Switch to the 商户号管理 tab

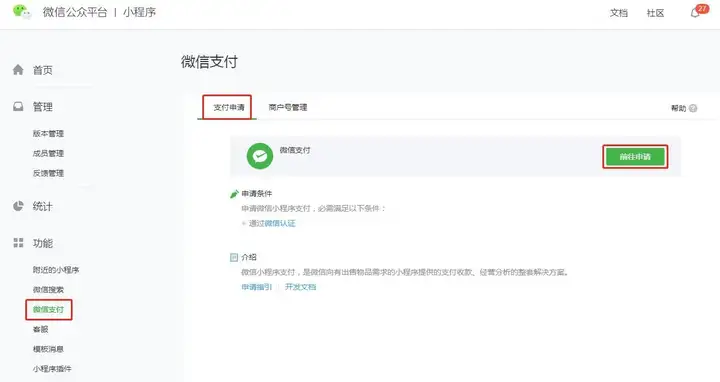coord(287,107)
